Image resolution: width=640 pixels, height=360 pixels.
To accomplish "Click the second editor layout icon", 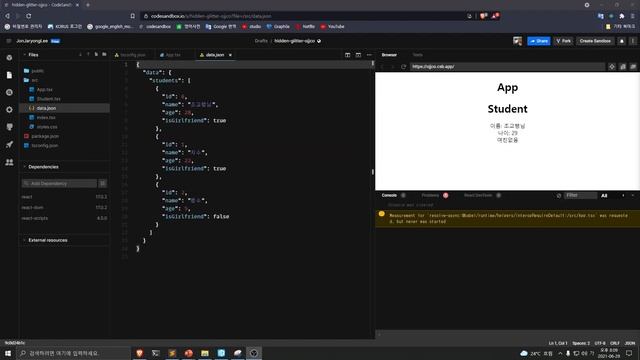I will [358, 55].
